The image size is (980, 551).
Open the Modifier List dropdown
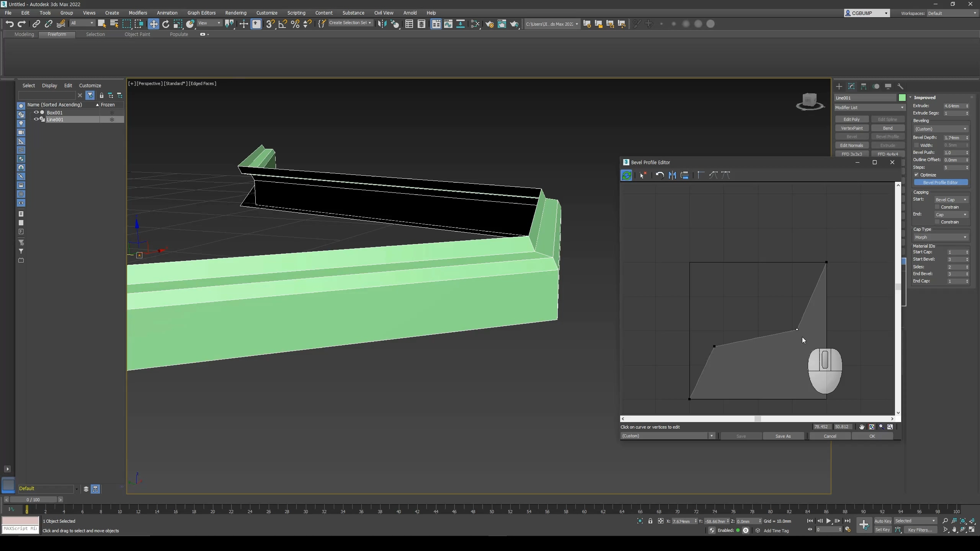(x=869, y=108)
